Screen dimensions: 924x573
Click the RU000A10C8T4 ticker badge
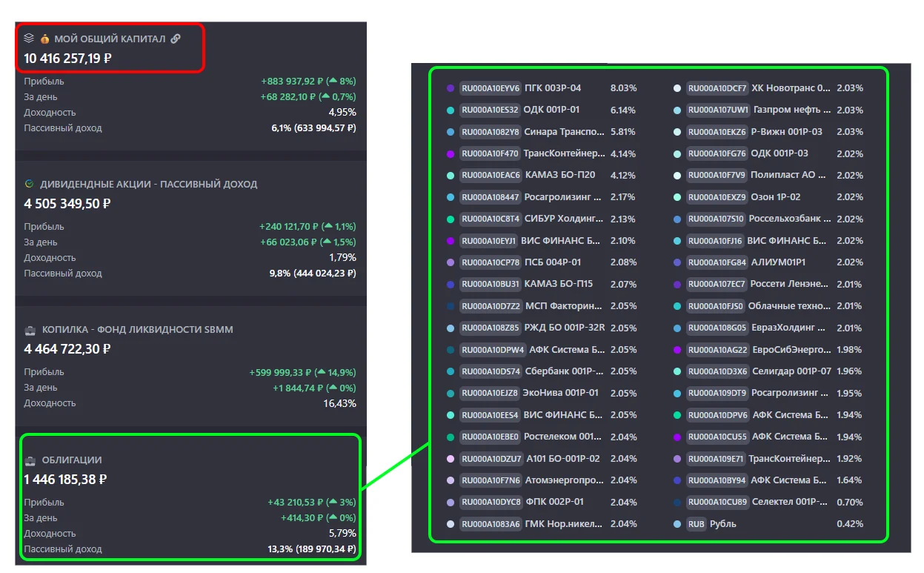(x=490, y=219)
